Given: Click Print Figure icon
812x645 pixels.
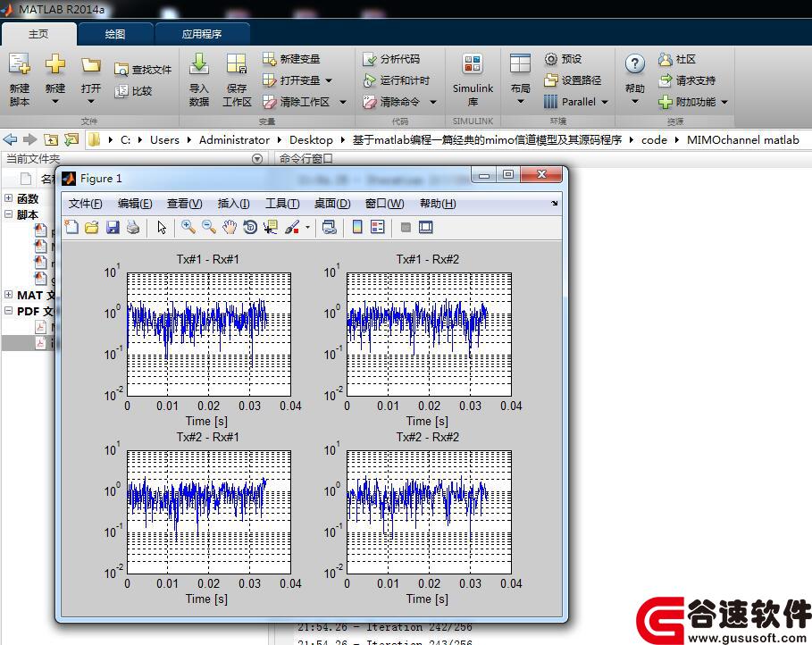Looking at the screenshot, I should pos(133,227).
